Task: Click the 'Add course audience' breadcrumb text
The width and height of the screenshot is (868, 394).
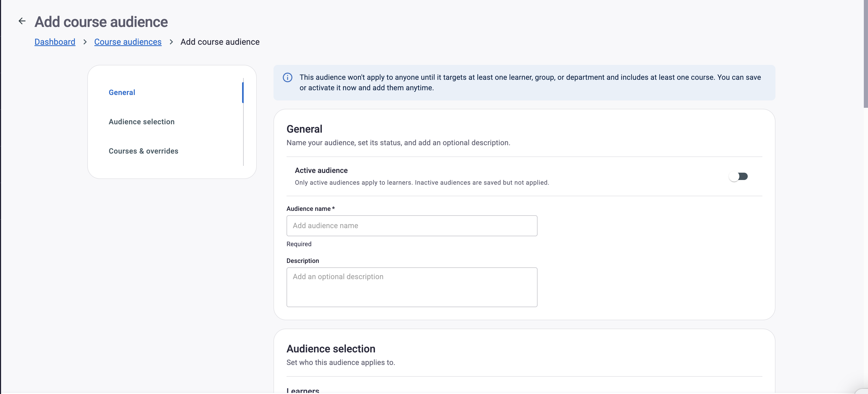Action: [x=220, y=42]
